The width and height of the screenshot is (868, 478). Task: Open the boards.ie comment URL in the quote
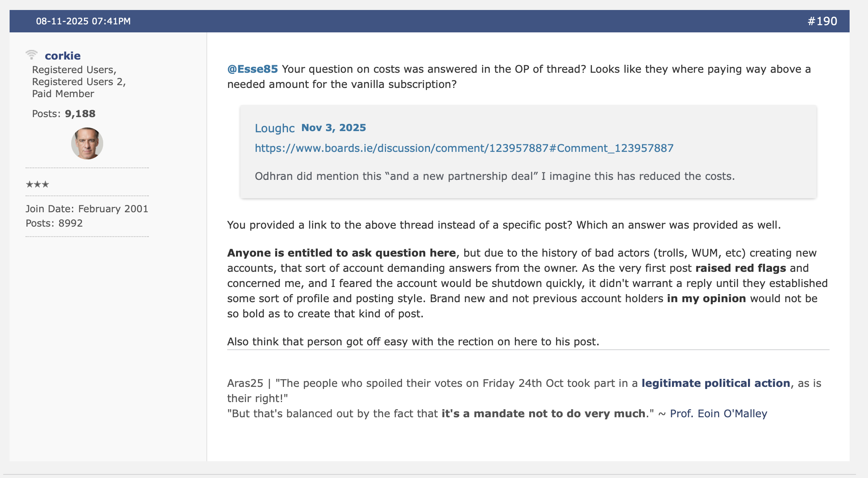click(464, 148)
